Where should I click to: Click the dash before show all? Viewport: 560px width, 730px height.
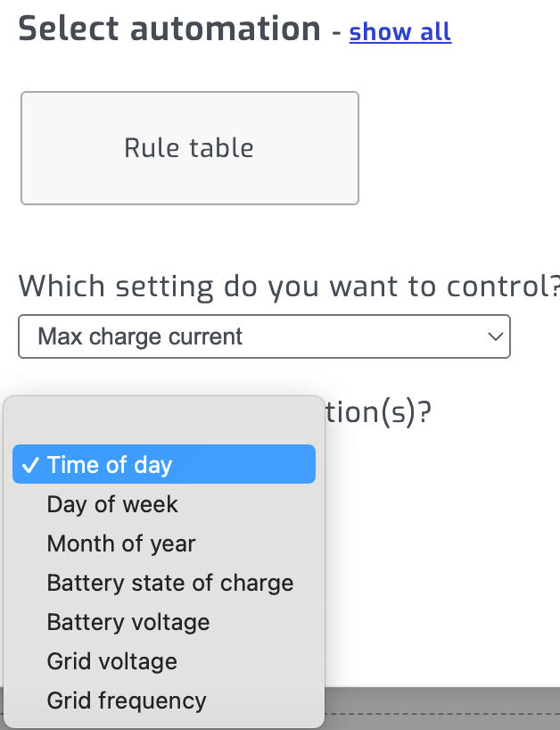tap(335, 33)
